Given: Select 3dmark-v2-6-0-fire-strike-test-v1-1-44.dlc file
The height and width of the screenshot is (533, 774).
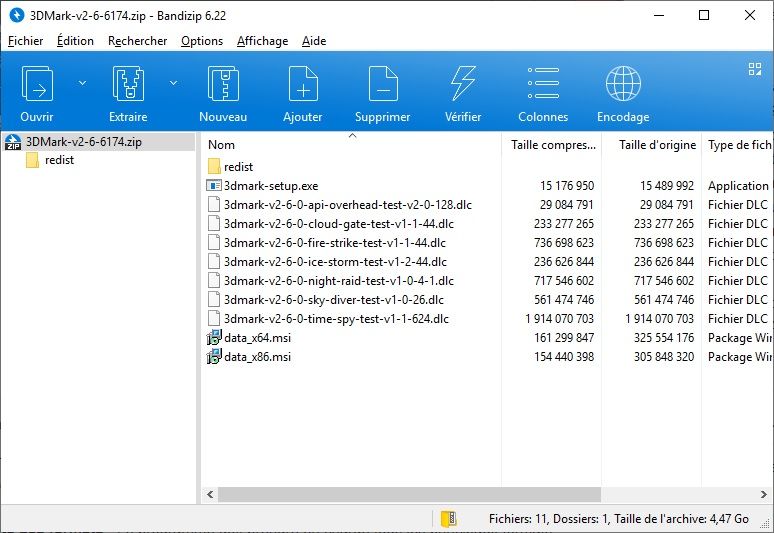Looking at the screenshot, I should (x=335, y=243).
